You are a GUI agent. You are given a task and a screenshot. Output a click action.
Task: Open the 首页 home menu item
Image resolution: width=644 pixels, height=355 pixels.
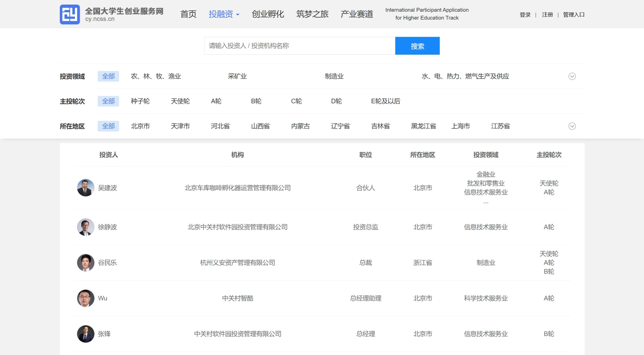coord(188,14)
